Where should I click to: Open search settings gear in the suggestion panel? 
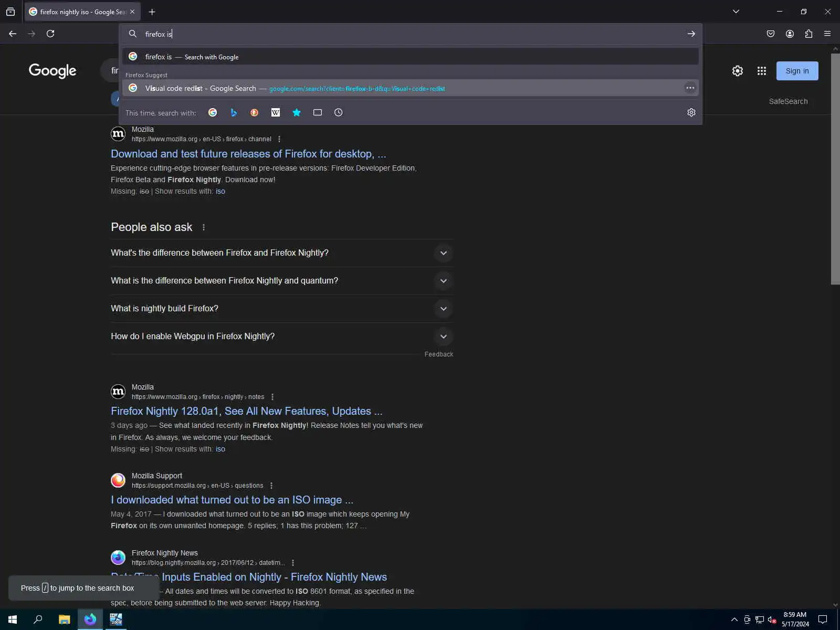click(x=691, y=112)
